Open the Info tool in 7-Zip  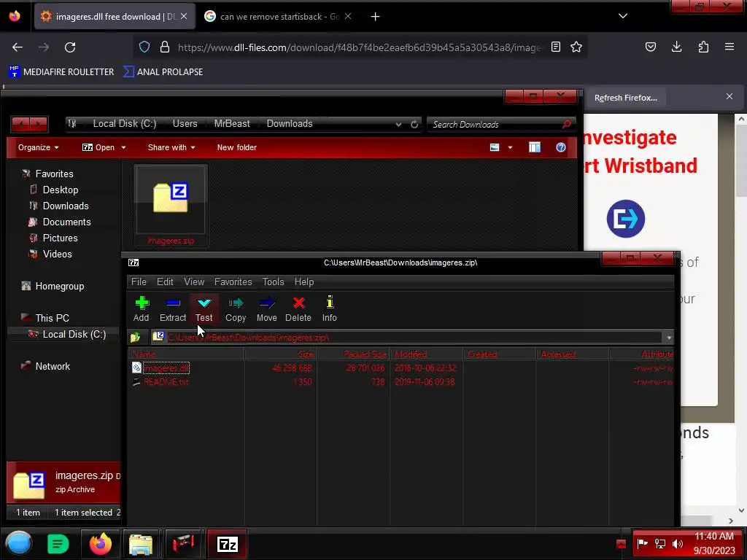point(329,309)
